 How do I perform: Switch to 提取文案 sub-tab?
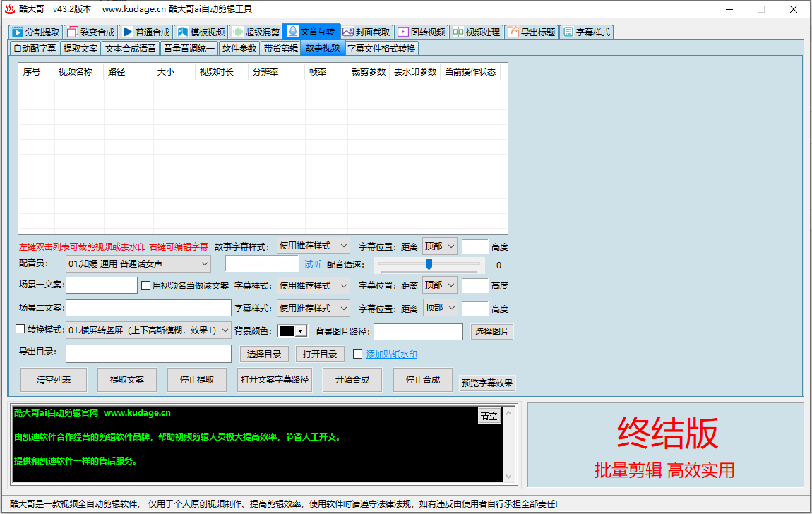(x=80, y=48)
